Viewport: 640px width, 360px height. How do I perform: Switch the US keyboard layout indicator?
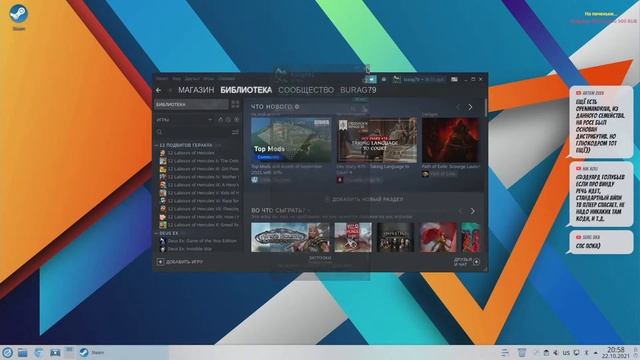point(566,353)
